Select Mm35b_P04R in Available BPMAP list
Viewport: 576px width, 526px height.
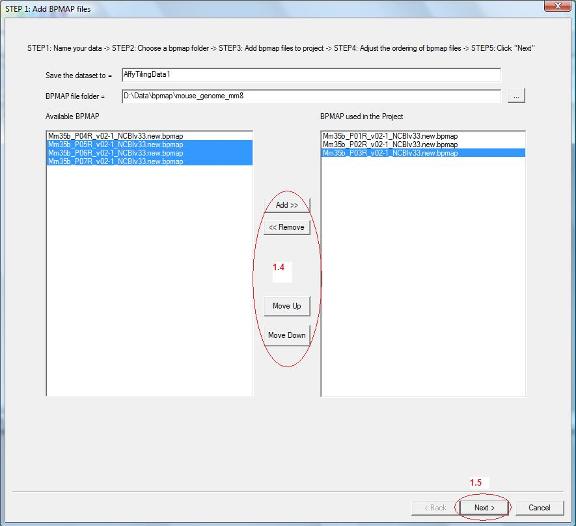click(x=150, y=136)
